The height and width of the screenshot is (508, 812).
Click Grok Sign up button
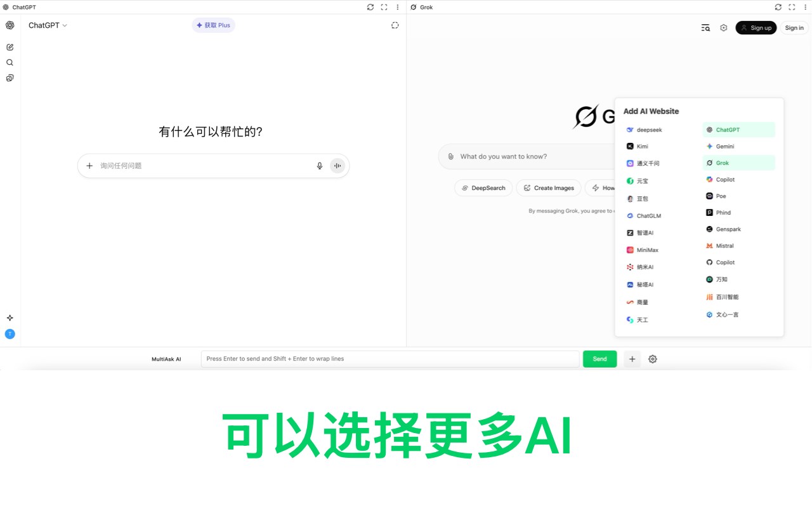756,28
